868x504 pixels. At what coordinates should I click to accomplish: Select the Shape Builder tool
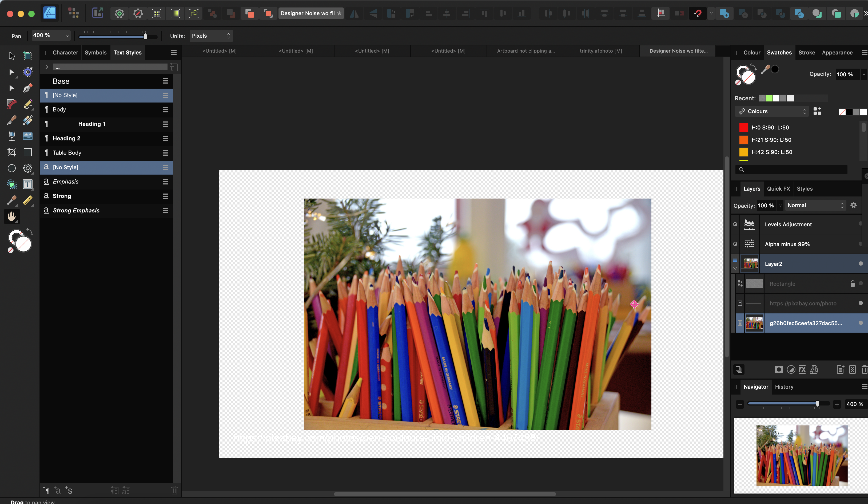tap(12, 184)
